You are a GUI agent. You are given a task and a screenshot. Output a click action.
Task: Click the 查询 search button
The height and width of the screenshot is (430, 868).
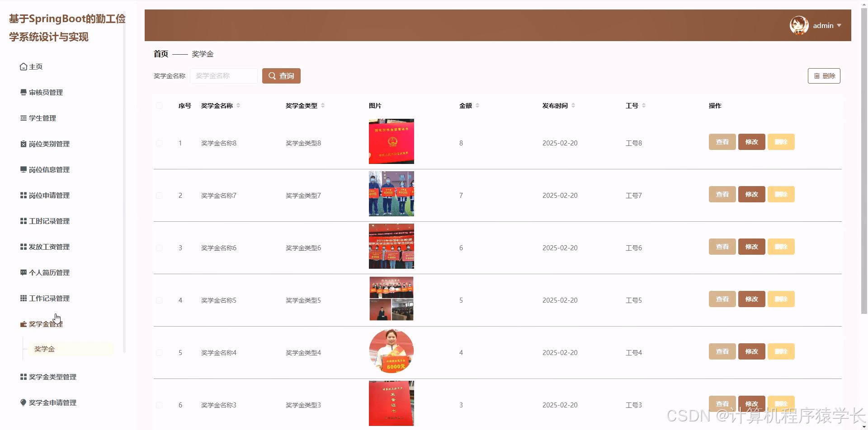(281, 76)
